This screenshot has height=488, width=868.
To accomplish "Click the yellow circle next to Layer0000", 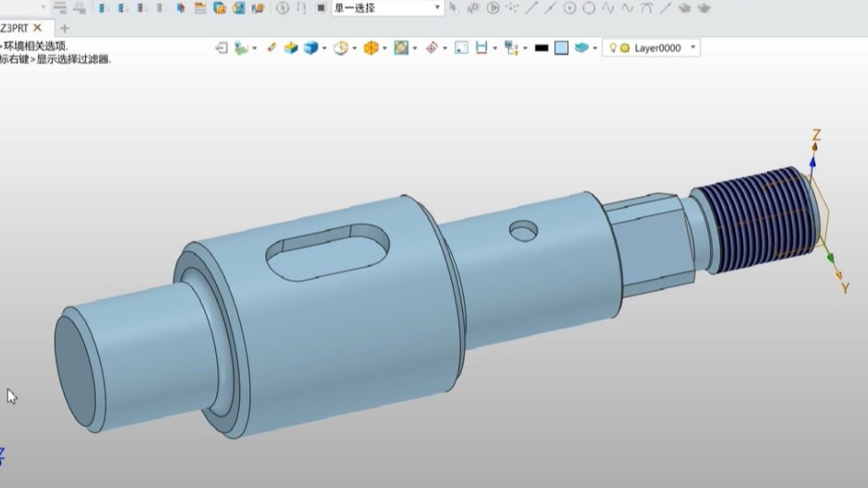I will [625, 48].
